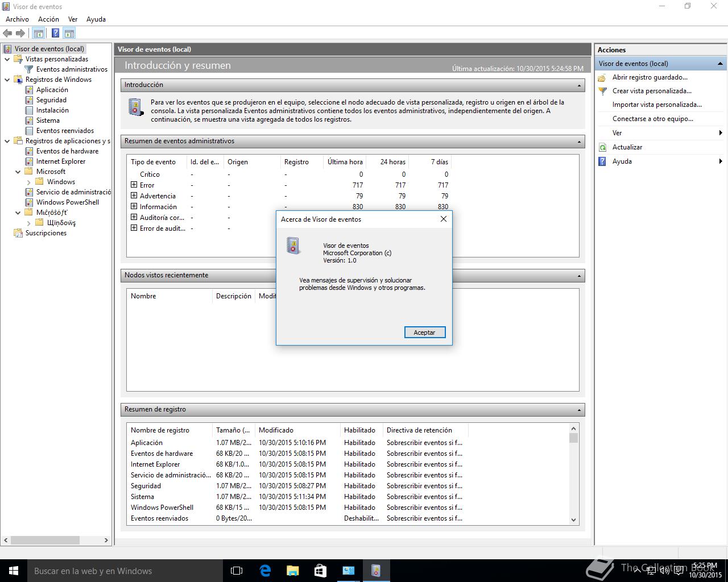Collapse Registros de Windows tree node
728x582 pixels.
tap(7, 80)
